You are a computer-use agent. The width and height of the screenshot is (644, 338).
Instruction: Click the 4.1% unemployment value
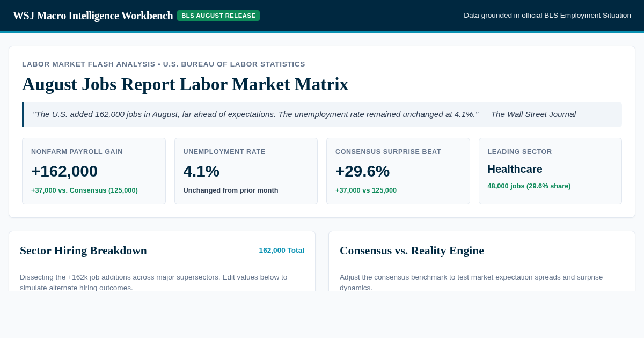click(201, 171)
